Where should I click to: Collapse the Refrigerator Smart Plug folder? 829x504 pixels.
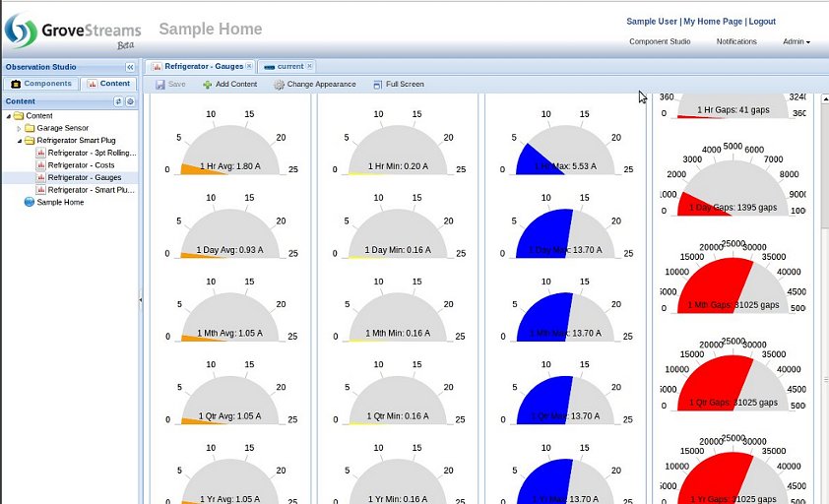coord(19,141)
